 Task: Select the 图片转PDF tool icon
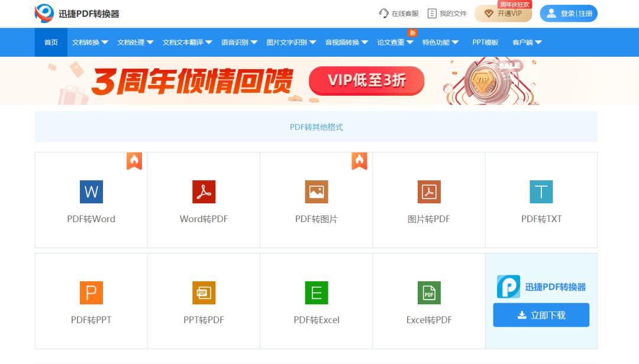[x=428, y=191]
